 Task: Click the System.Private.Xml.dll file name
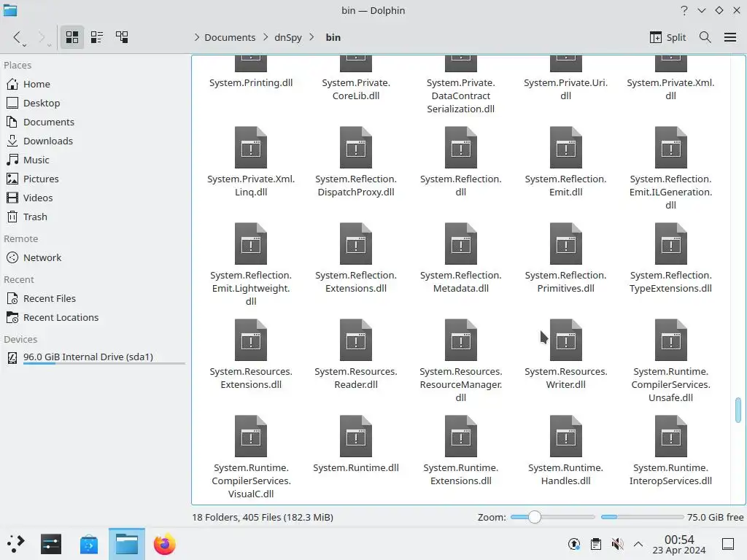[x=671, y=89]
